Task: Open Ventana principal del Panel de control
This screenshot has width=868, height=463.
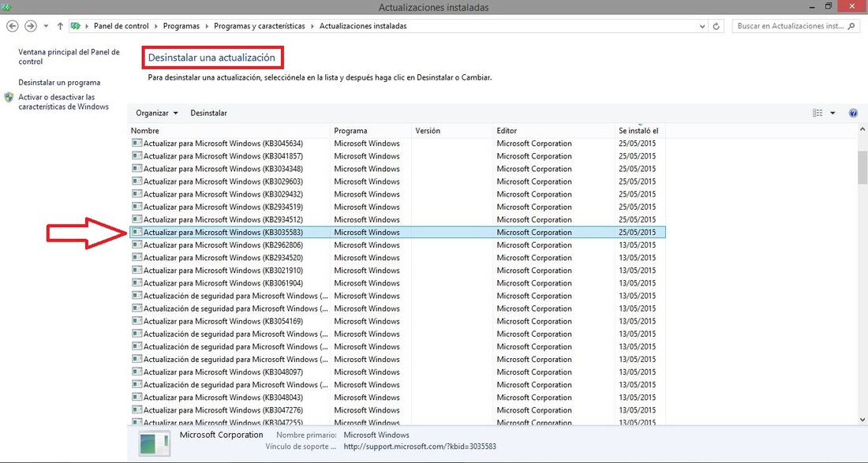Action: 69,57
